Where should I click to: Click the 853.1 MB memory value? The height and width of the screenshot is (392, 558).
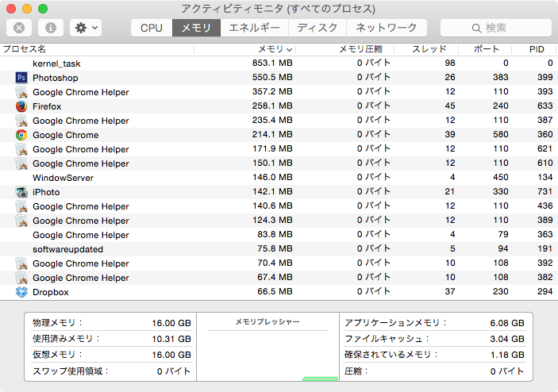point(272,63)
